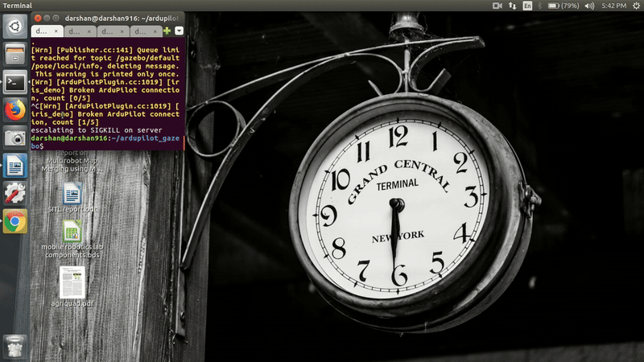Expand the terminal tab list dropdown arrow
The height and width of the screenshot is (362, 644).
coord(178,31)
